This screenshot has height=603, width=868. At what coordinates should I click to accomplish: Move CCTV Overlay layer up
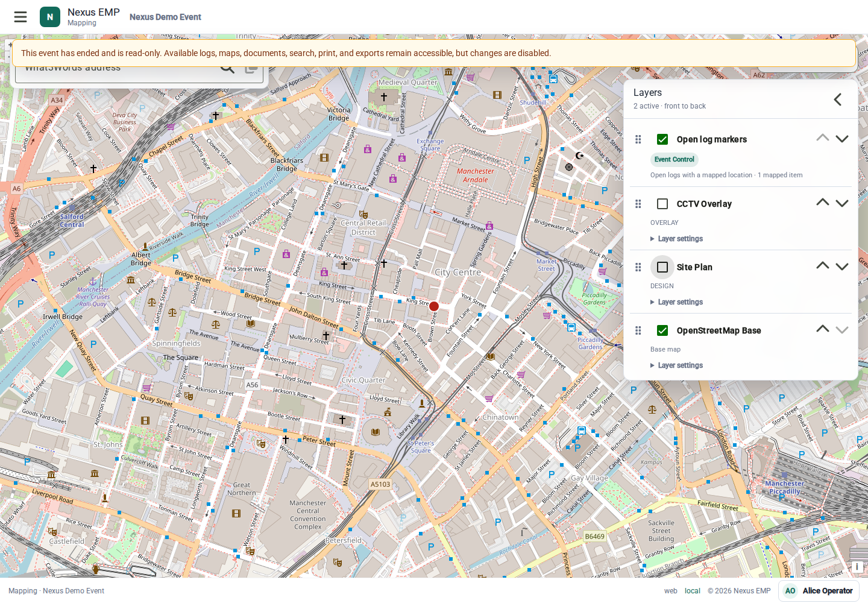click(823, 203)
